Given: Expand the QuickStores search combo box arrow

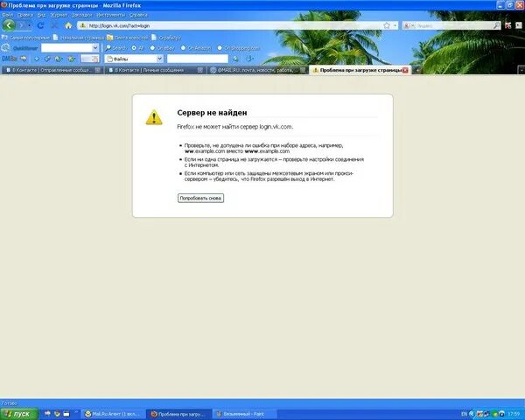Looking at the screenshot, I should (95, 48).
